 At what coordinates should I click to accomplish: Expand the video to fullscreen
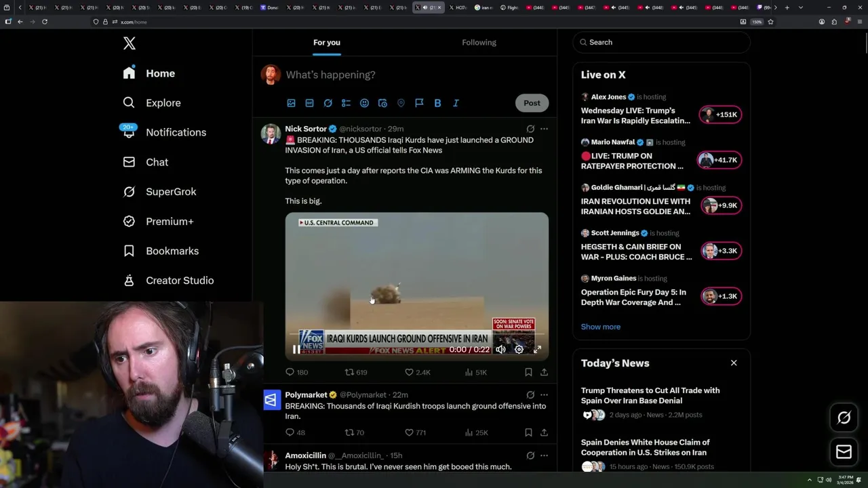click(537, 350)
